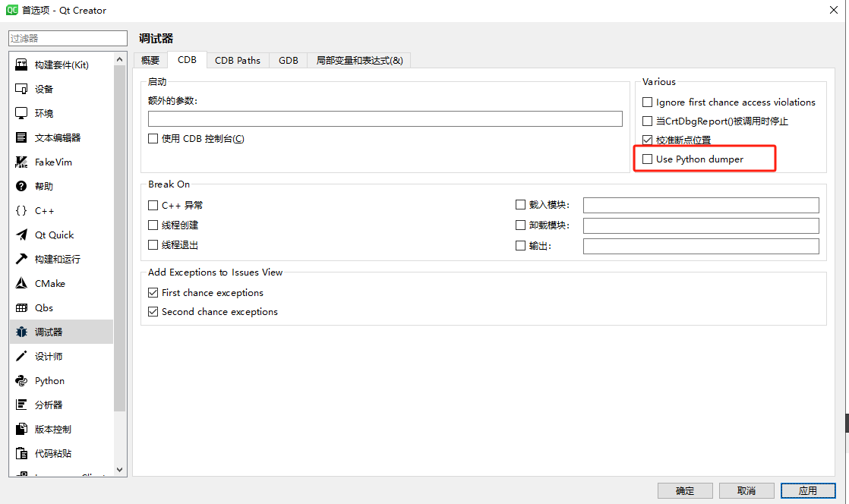Click category list scroll down arrow
Screen dimensions: 849x504
pyautogui.click(x=120, y=470)
